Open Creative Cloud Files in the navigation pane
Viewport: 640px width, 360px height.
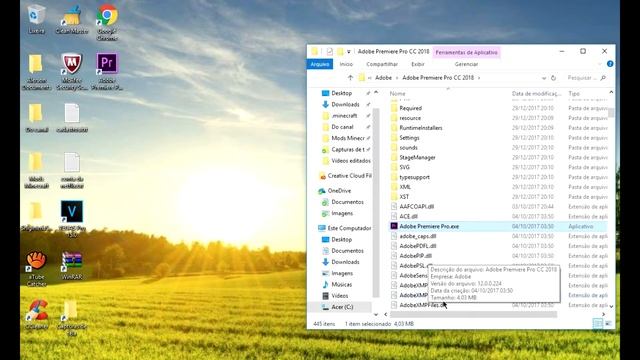coord(345,176)
